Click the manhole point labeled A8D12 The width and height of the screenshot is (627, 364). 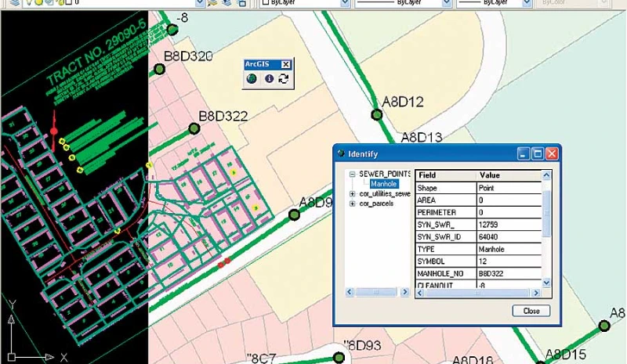pyautogui.click(x=377, y=115)
